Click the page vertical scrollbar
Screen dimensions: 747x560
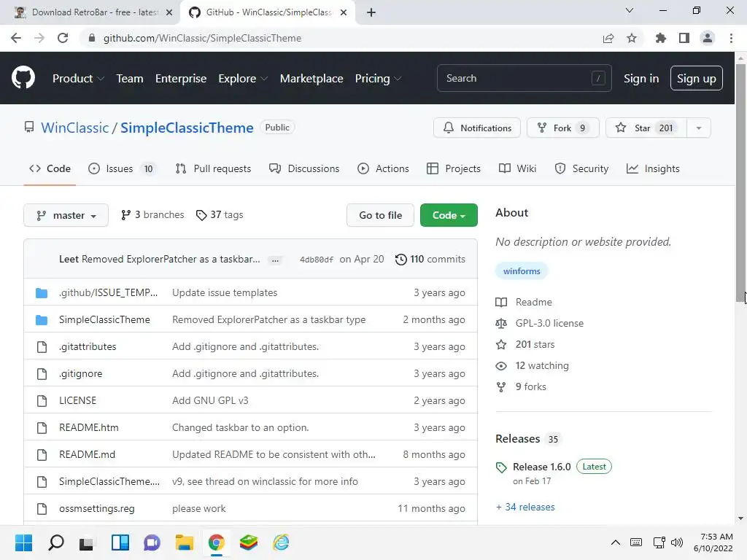pos(740,183)
